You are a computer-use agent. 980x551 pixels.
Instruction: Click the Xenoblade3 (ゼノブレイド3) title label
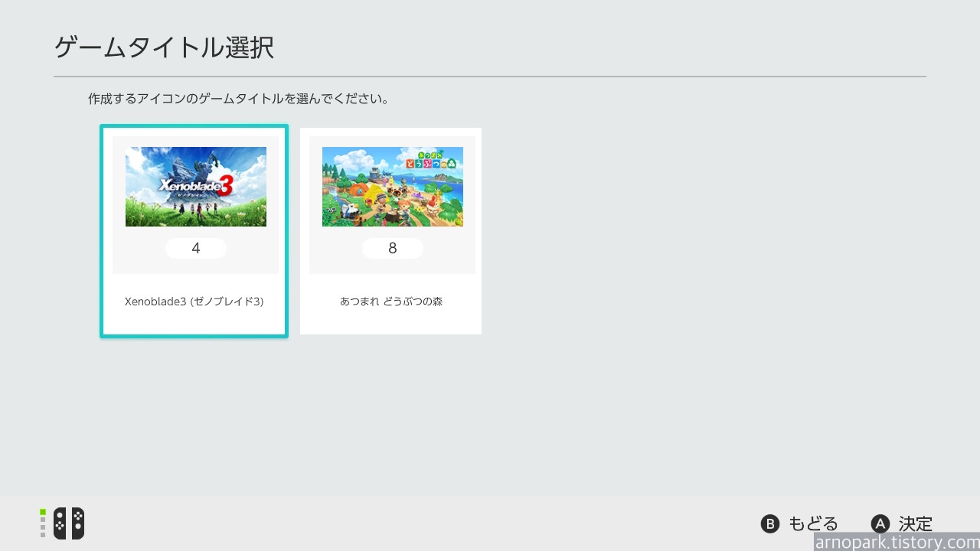click(x=194, y=302)
